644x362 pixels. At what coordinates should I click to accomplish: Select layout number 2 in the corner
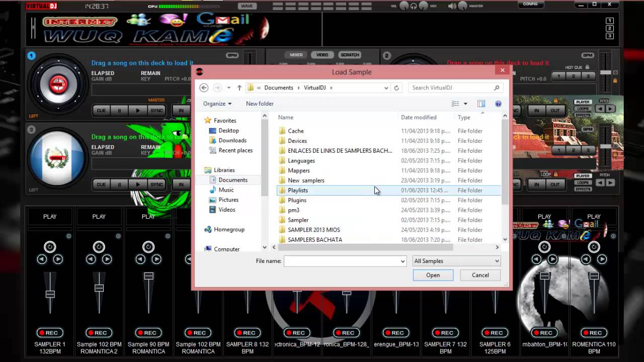click(x=610, y=29)
